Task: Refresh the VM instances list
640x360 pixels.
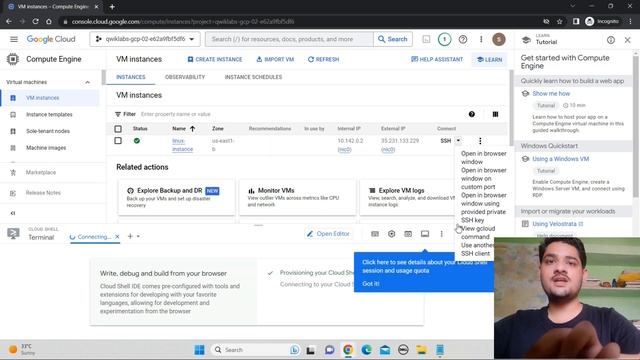Action: click(x=324, y=59)
